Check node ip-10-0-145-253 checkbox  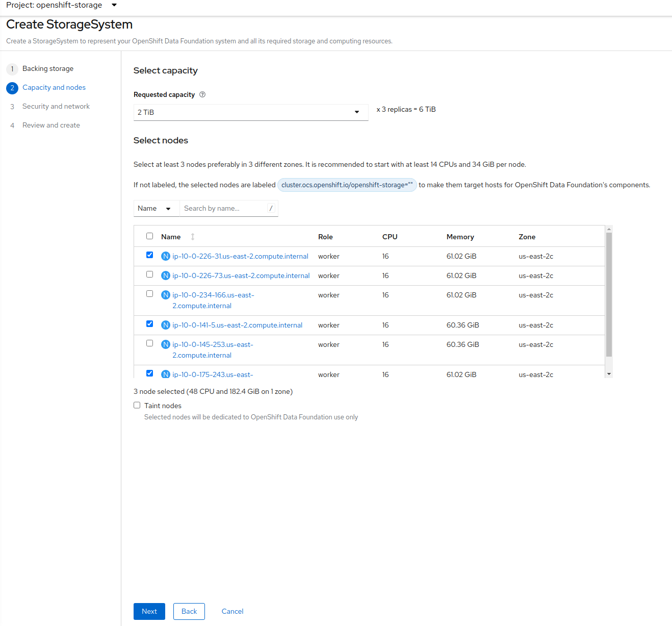coord(149,343)
